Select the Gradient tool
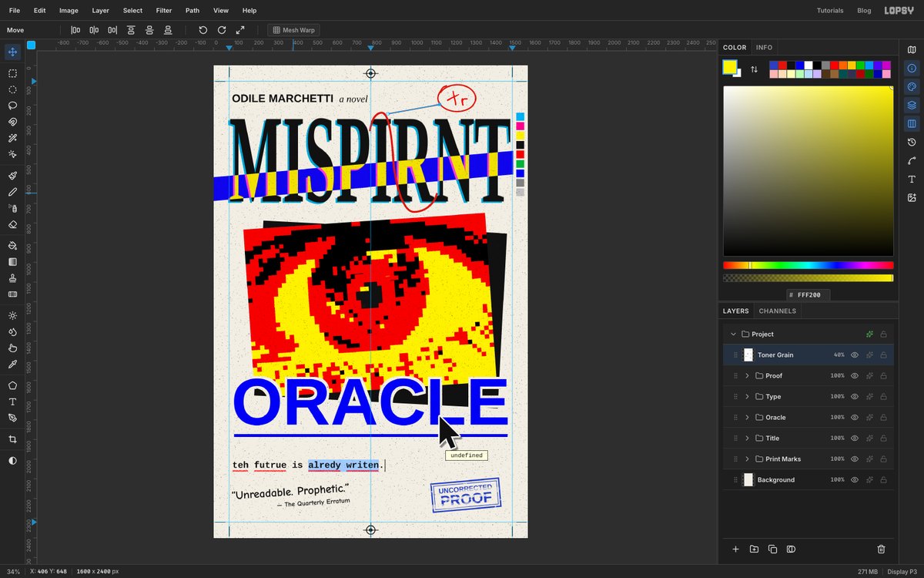Screen dimensions: 924x578 (x=12, y=262)
